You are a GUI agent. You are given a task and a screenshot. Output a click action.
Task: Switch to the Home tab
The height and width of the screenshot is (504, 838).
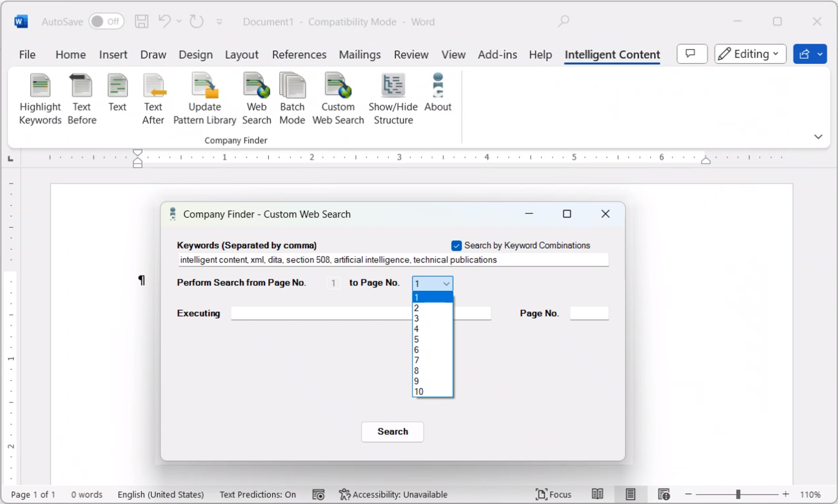[70, 55]
